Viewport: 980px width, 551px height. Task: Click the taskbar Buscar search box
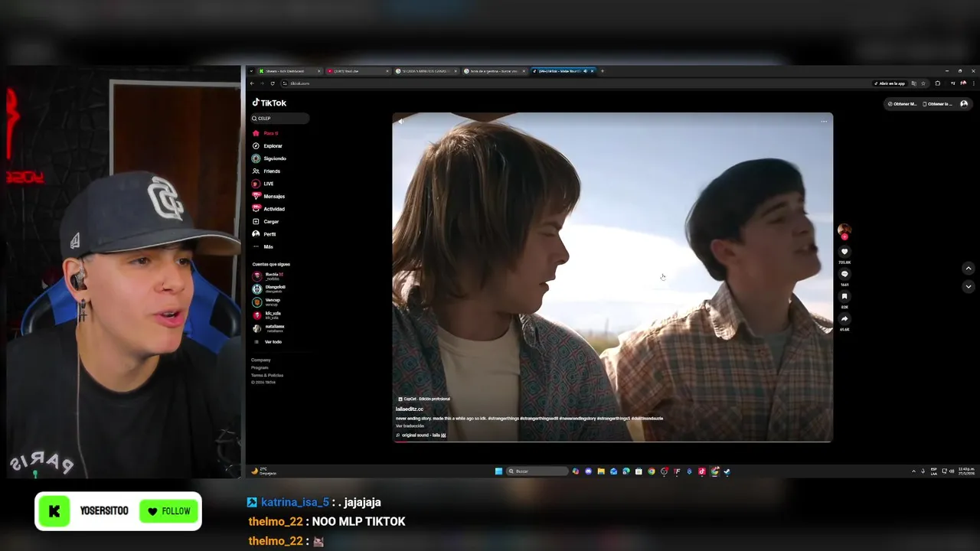[537, 471]
